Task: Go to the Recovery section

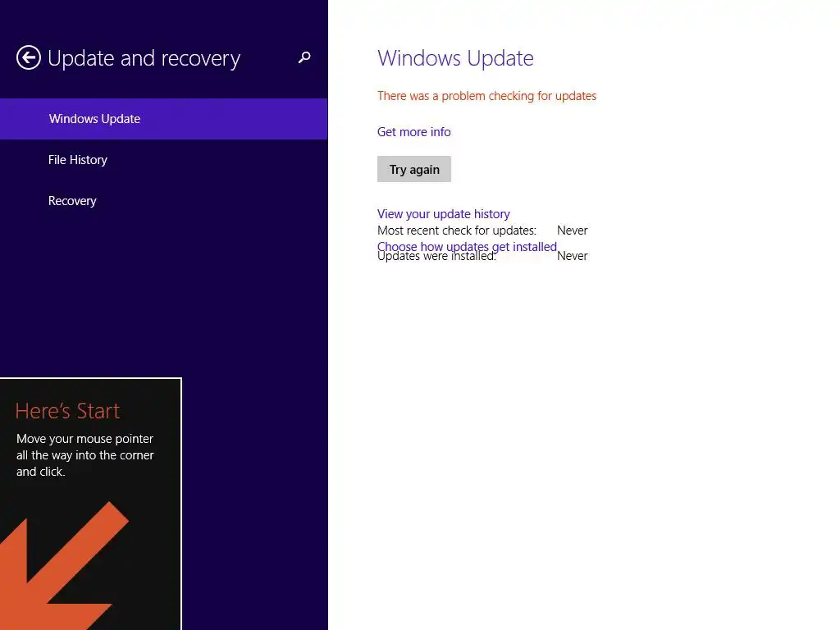Action: [72, 201]
